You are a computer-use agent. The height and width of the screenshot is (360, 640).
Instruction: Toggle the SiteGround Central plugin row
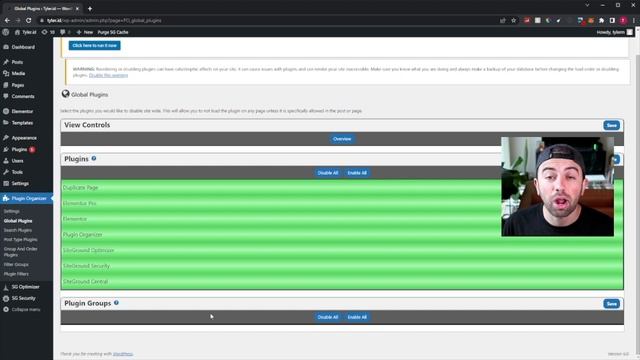342,282
